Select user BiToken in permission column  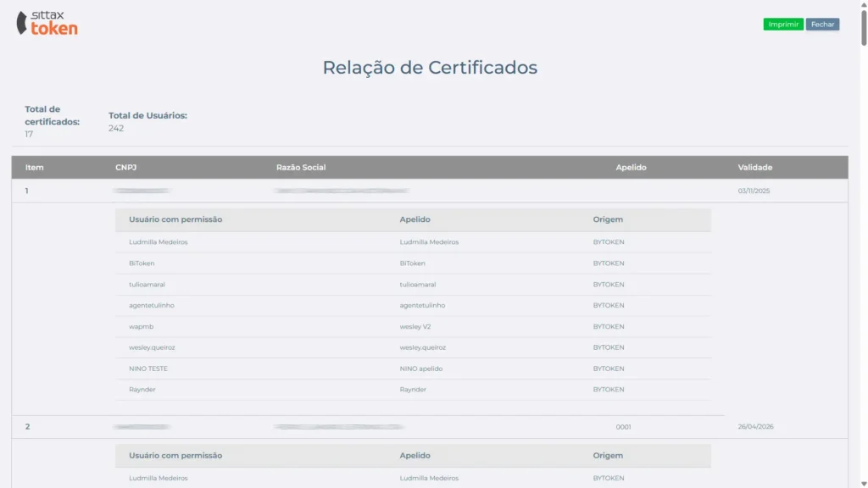tap(142, 263)
